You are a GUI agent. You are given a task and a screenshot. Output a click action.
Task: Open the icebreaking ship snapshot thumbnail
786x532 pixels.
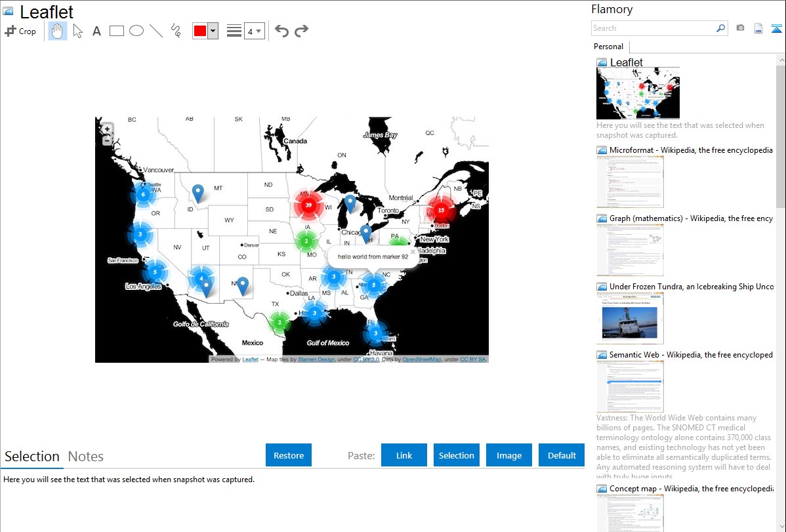coord(630,318)
